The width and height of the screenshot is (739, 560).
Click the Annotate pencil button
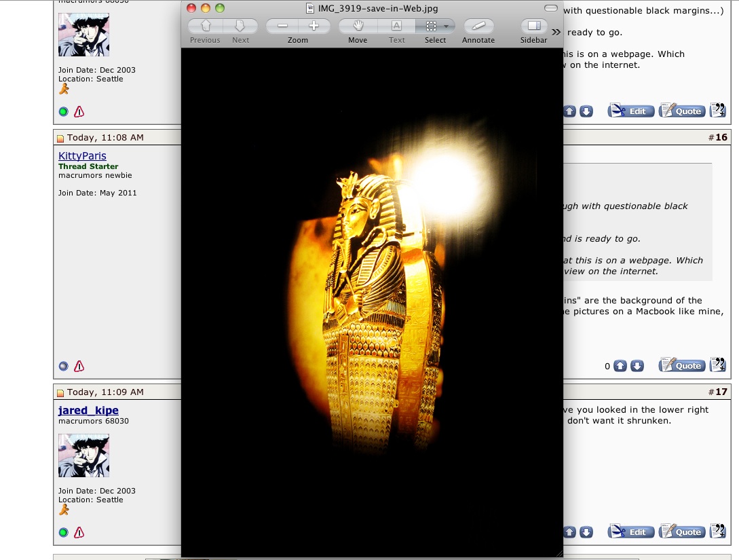(478, 26)
